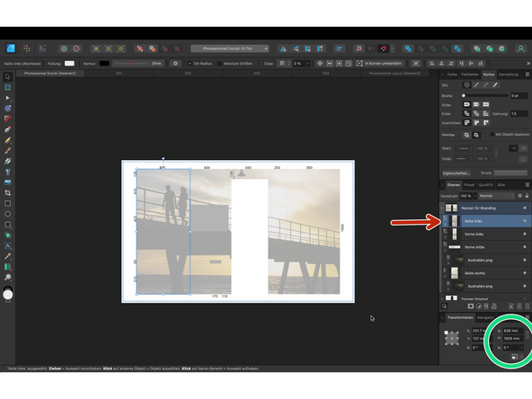Select the Zoom magnifier tool
The image size is (532, 399).
tap(7, 277)
